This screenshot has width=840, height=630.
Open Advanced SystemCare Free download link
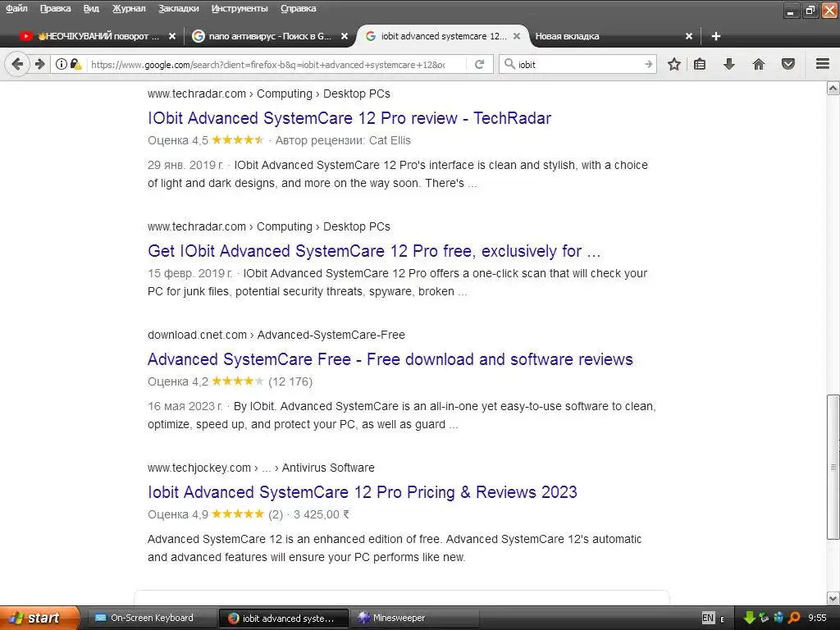tap(390, 359)
